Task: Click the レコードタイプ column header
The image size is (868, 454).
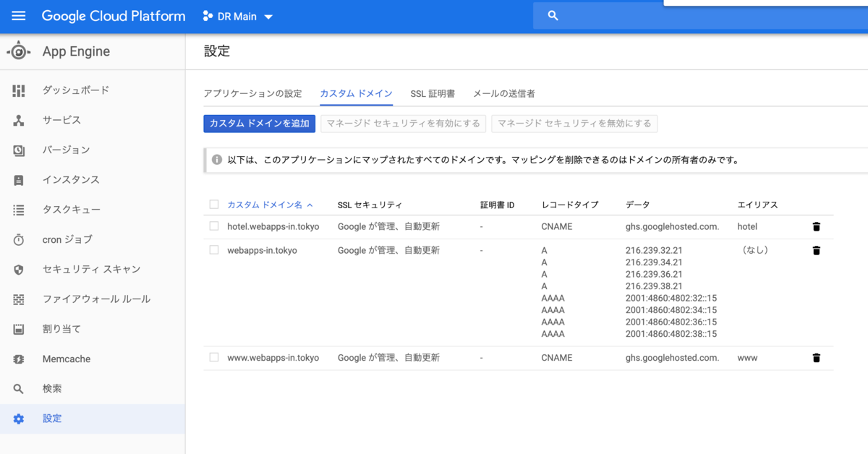Action: click(570, 205)
